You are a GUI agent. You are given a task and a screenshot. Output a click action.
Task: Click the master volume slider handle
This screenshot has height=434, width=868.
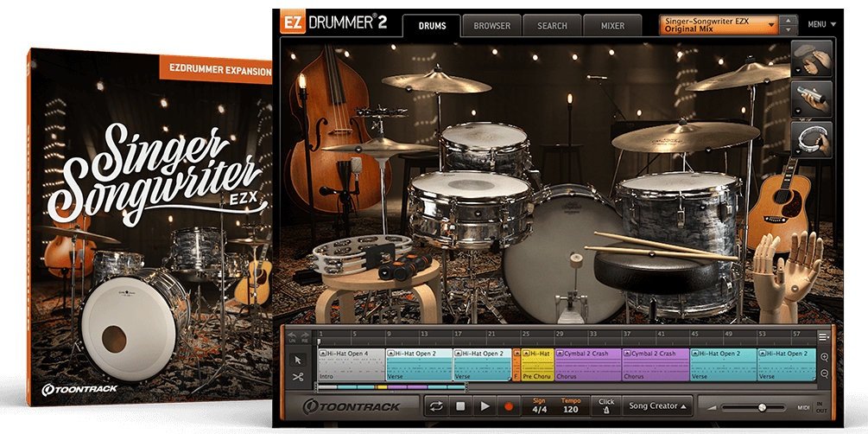click(x=762, y=406)
